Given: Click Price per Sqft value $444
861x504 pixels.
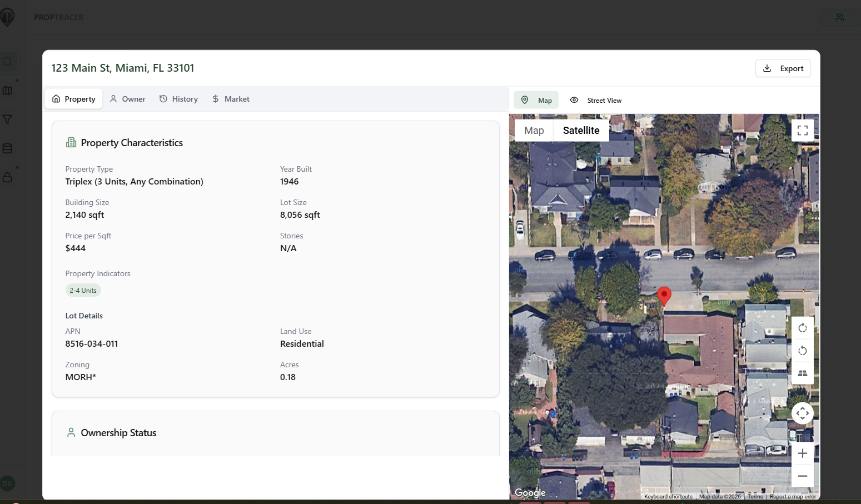Looking at the screenshot, I should click(76, 248).
